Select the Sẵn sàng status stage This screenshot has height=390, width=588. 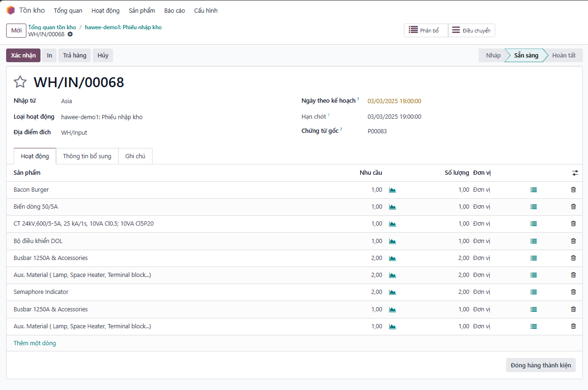525,56
